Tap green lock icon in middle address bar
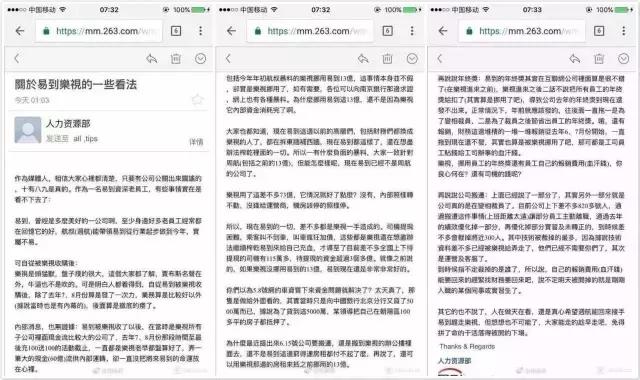The width and height of the screenshot is (640, 380). click(258, 31)
